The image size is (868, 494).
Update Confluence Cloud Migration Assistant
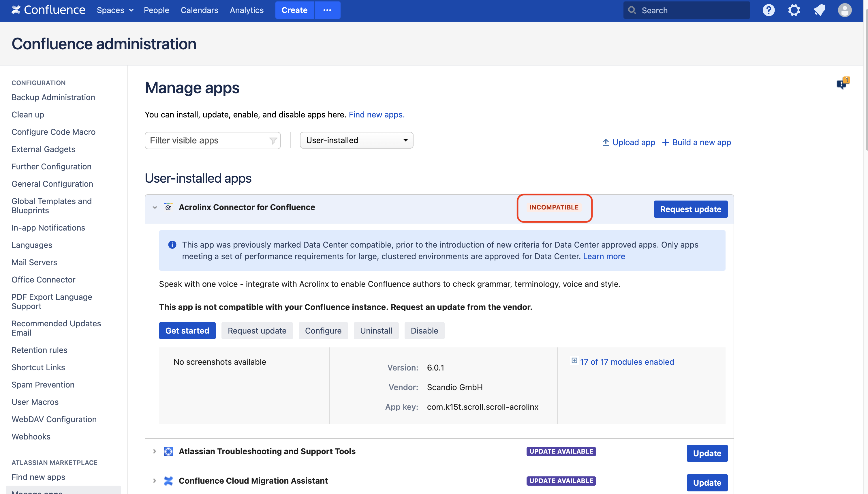(707, 482)
